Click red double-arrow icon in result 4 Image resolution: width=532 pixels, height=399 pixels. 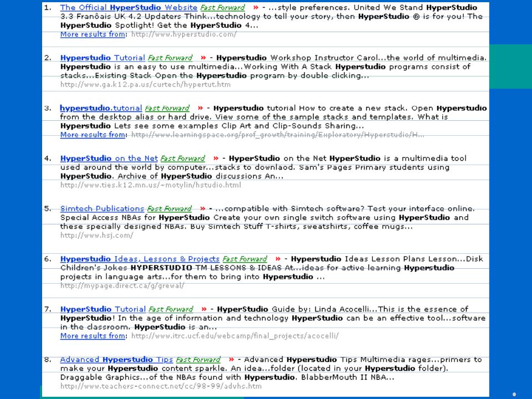click(216, 158)
